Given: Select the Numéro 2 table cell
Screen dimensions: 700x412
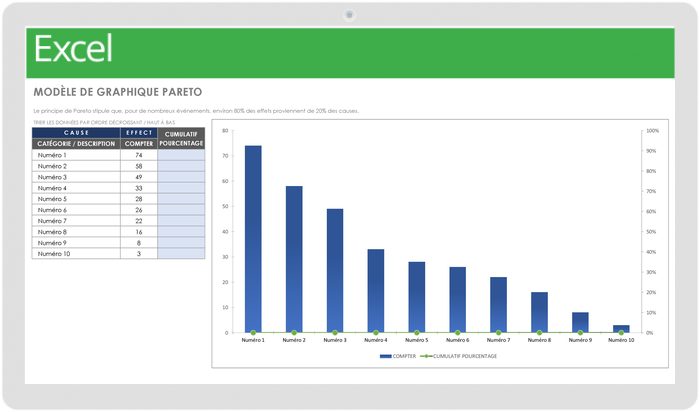Looking at the screenshot, I should tap(76, 166).
